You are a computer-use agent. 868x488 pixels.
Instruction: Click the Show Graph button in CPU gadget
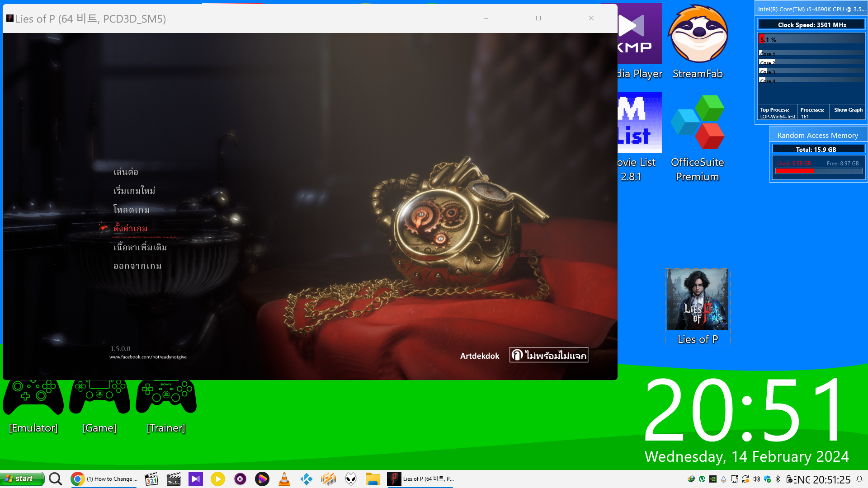click(848, 110)
